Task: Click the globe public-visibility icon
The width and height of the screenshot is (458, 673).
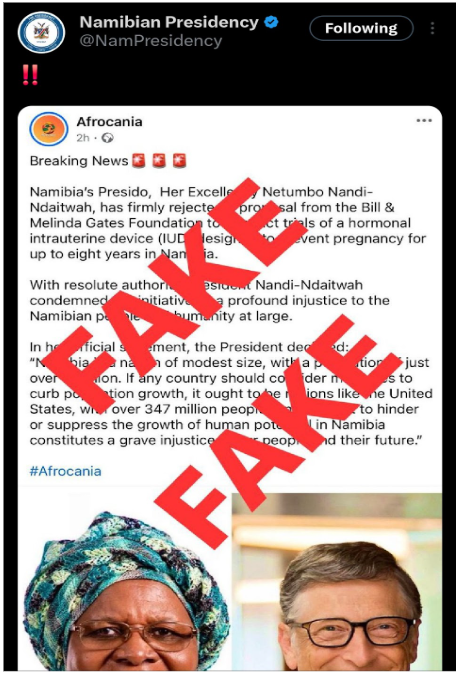Action: (107, 138)
